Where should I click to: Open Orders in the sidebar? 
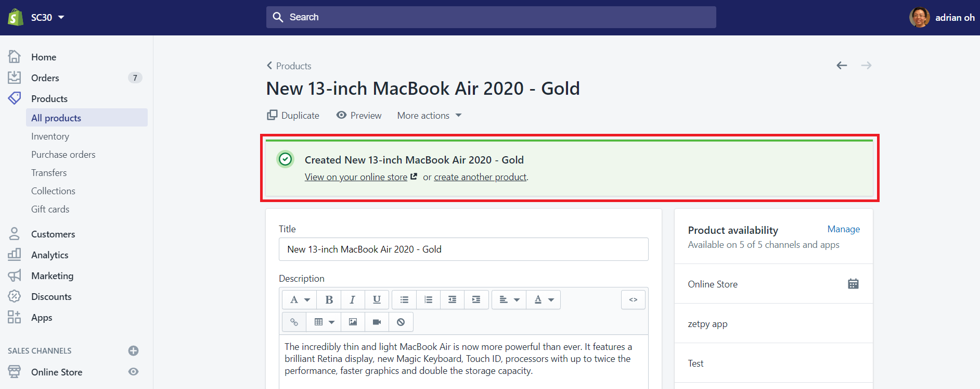pos(45,78)
